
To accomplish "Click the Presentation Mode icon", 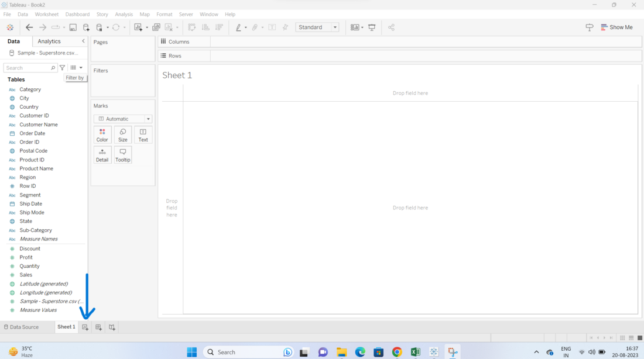I will tap(371, 27).
